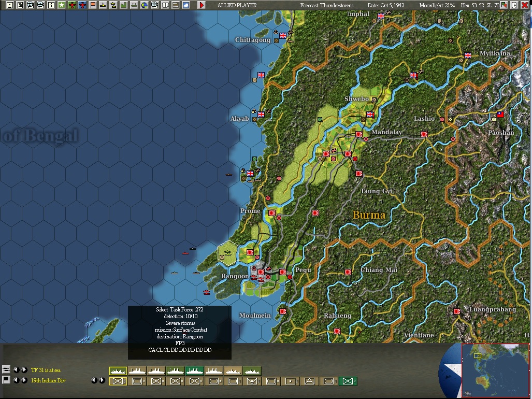Screen dimensions: 532x399
Task: Click the 'TF 31 is at sea' label
Action: pos(46,370)
